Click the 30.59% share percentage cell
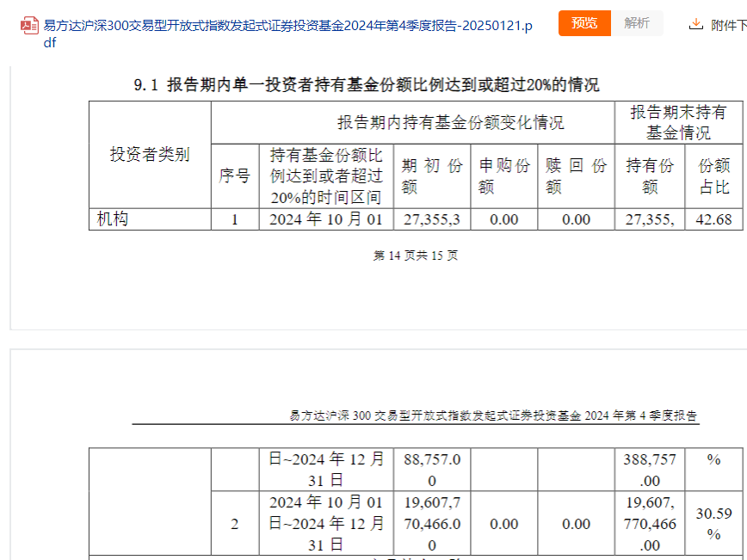This screenshot has width=747, height=560. coord(713,524)
